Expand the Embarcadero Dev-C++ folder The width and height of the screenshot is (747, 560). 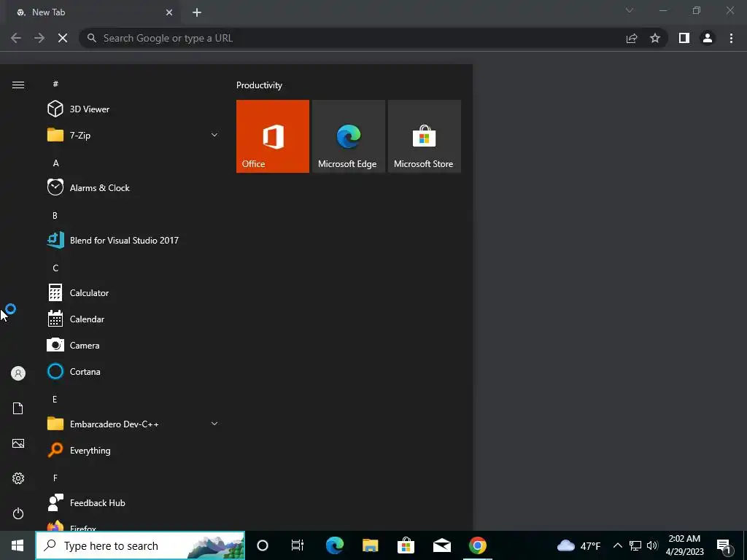click(133, 424)
